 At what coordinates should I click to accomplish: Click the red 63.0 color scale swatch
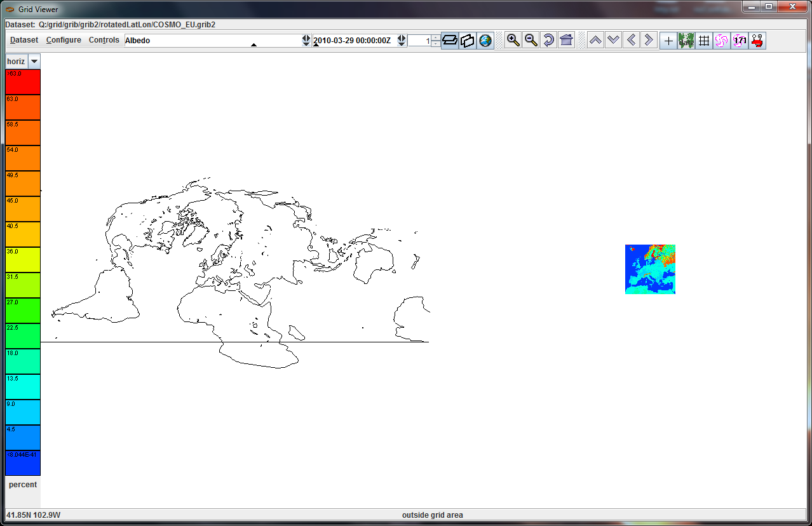point(23,82)
